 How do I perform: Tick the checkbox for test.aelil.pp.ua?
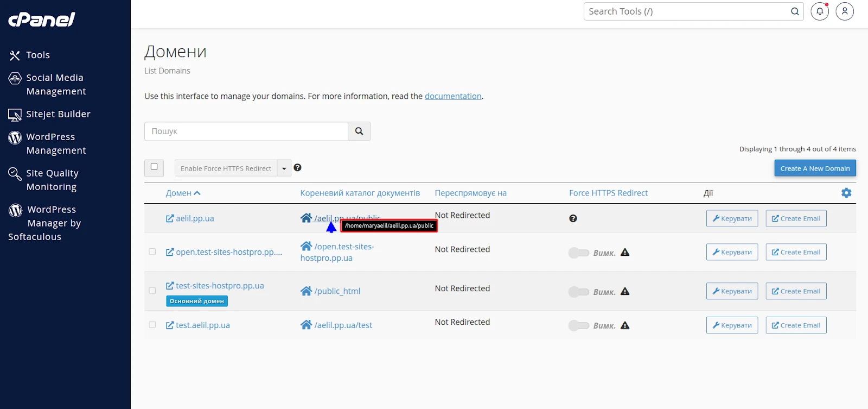152,324
